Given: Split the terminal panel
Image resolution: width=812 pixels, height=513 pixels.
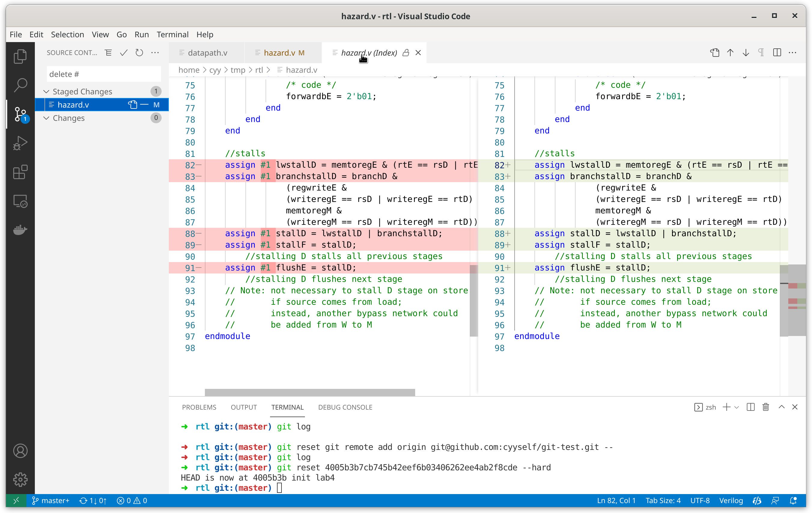Looking at the screenshot, I should click(750, 407).
